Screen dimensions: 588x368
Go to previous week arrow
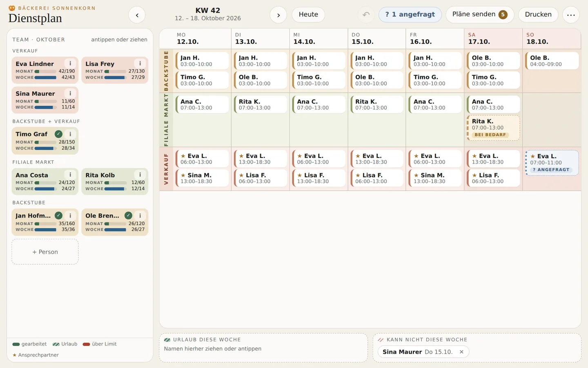coord(137,15)
